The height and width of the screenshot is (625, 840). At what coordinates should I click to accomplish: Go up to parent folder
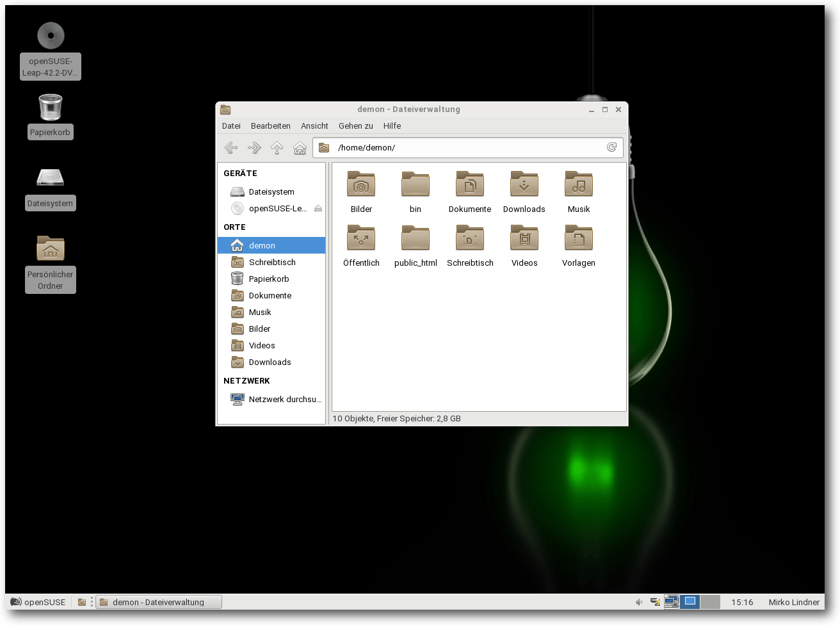277,148
